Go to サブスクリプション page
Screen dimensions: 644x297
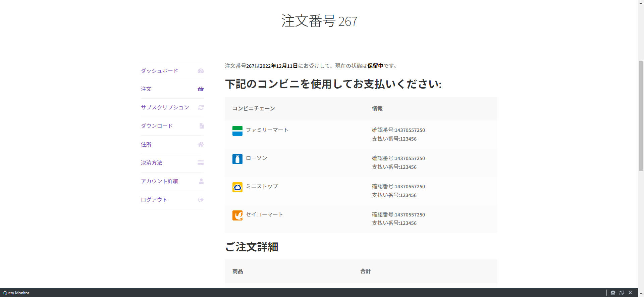click(165, 107)
